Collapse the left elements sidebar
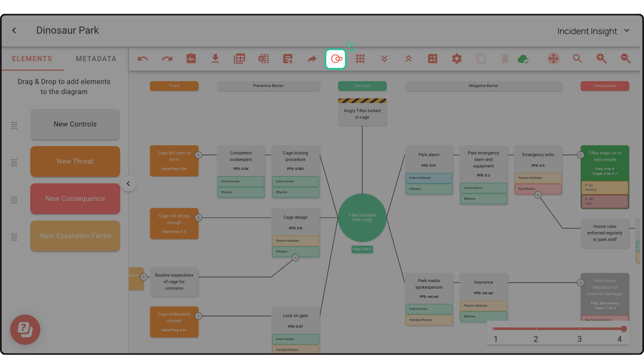The width and height of the screenshot is (644, 362). (128, 183)
